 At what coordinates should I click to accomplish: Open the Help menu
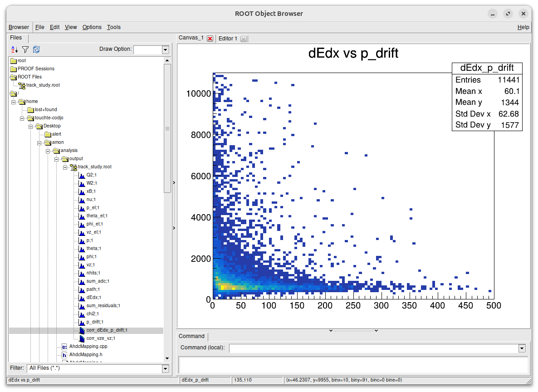point(523,27)
